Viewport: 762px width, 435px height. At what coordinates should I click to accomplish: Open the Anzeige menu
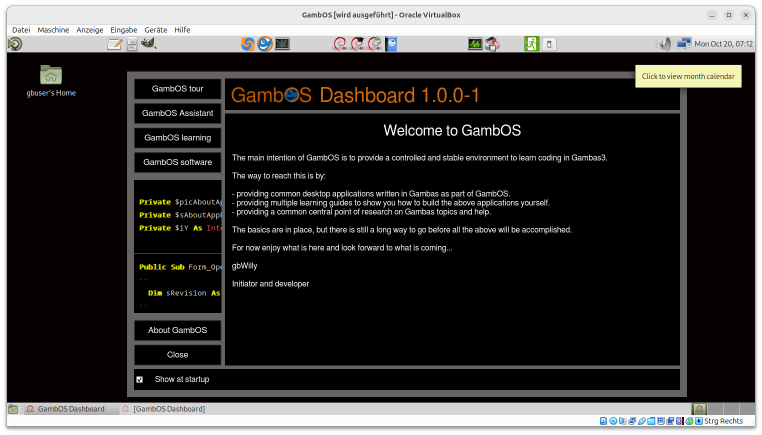point(90,30)
